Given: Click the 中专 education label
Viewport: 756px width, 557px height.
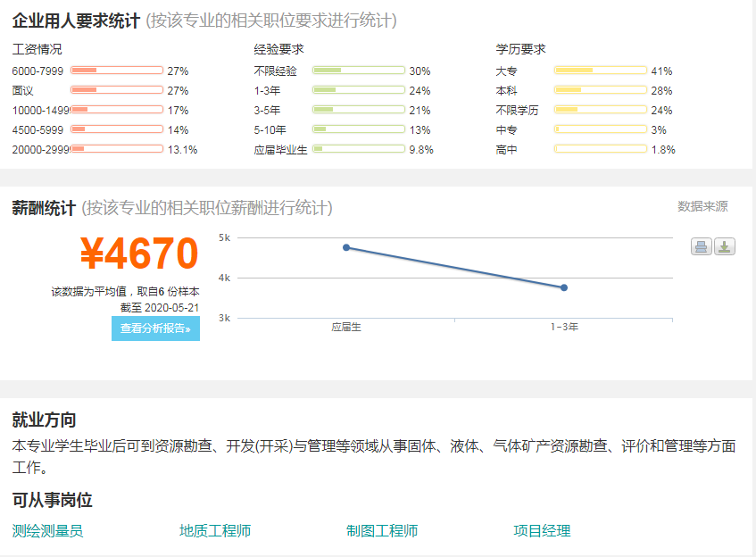Looking at the screenshot, I should (x=506, y=130).
